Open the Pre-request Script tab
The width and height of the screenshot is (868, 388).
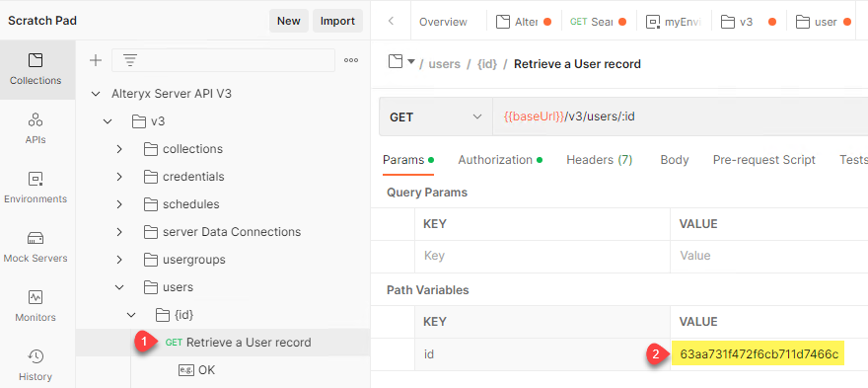763,160
